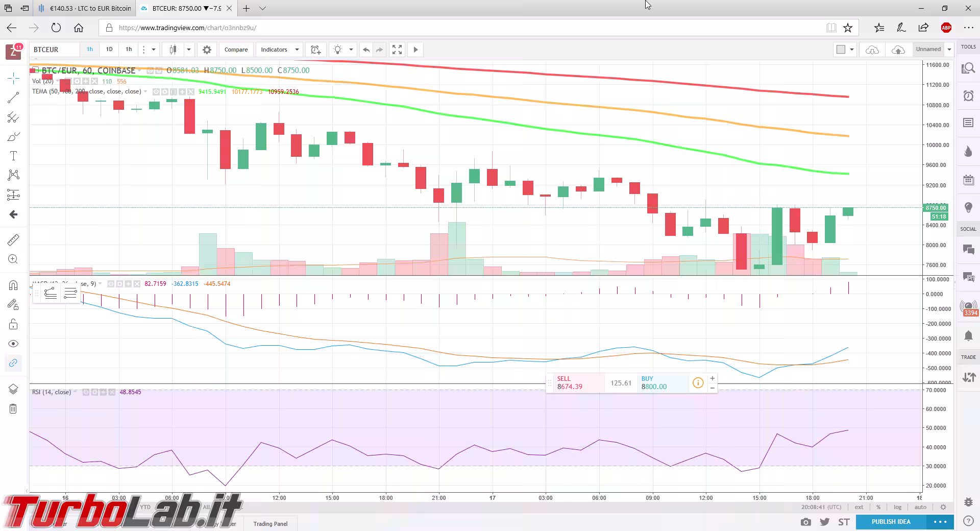980x531 pixels.
Task: Click the back arrow in drawing toolbar
Action: click(x=13, y=214)
